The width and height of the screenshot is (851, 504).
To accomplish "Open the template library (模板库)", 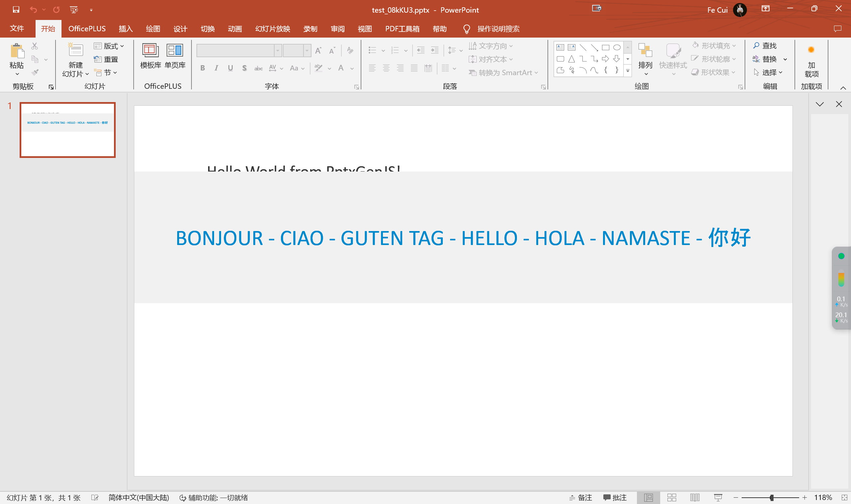I will (150, 51).
